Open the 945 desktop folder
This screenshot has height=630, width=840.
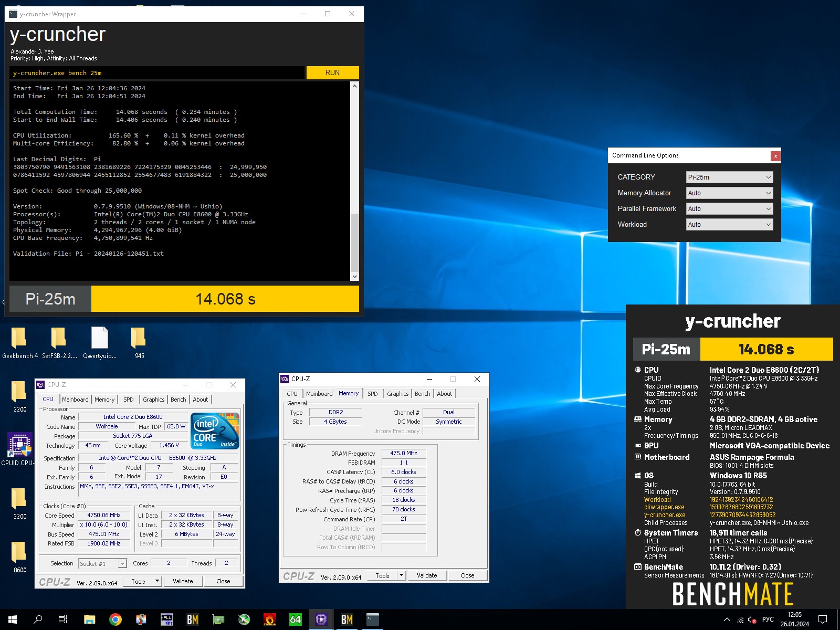pyautogui.click(x=139, y=342)
